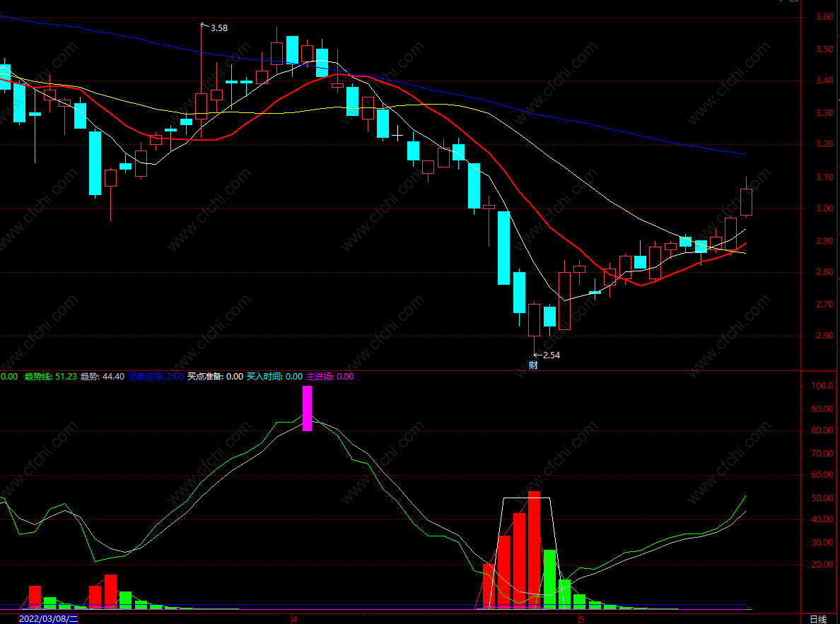Select the last red candlestick on the right
840x624 pixels.
point(746,202)
